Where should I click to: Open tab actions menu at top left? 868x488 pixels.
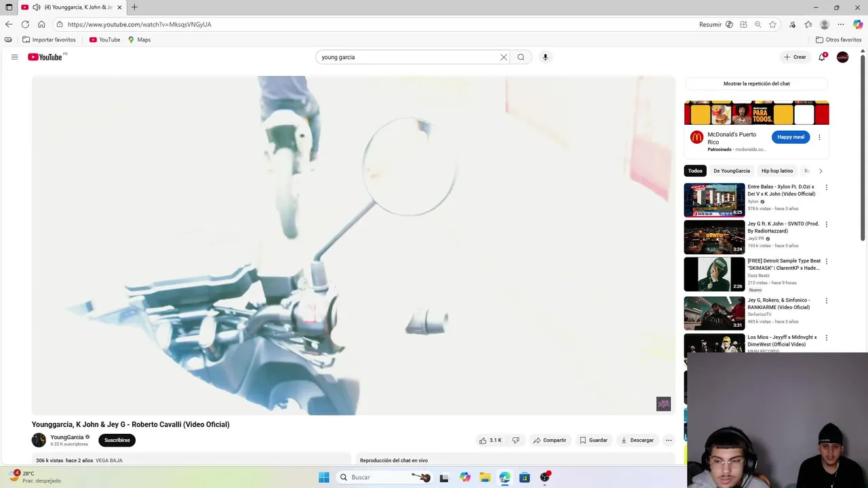pos(9,7)
